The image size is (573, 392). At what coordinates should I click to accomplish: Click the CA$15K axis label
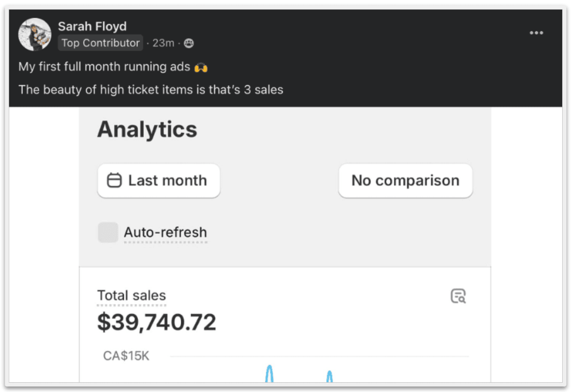126,356
